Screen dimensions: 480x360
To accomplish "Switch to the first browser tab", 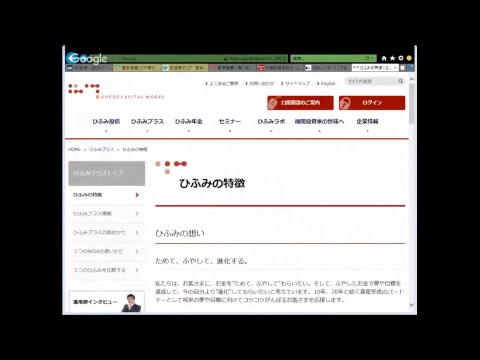I will [x=89, y=68].
